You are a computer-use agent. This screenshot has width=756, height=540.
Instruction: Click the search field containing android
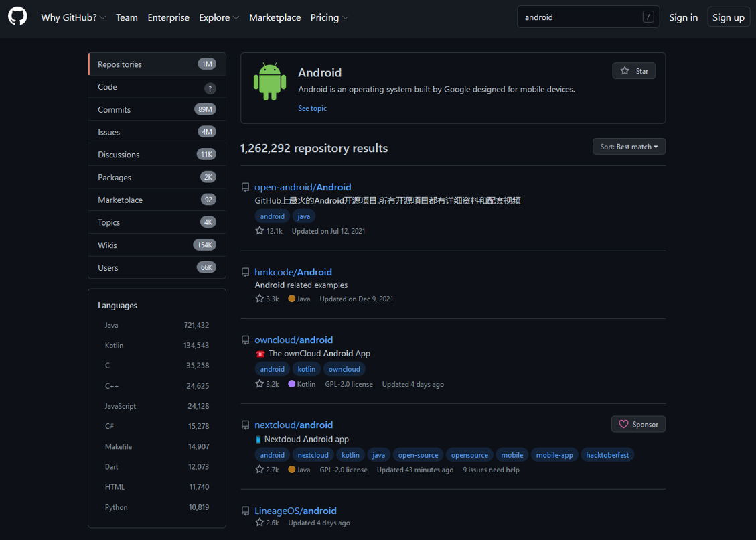click(588, 17)
